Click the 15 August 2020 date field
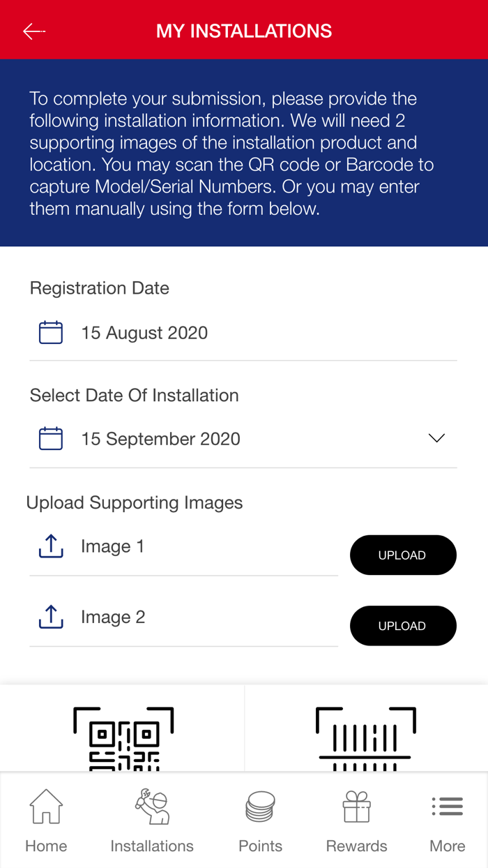Viewport: 488px width, 868px height. tap(144, 333)
